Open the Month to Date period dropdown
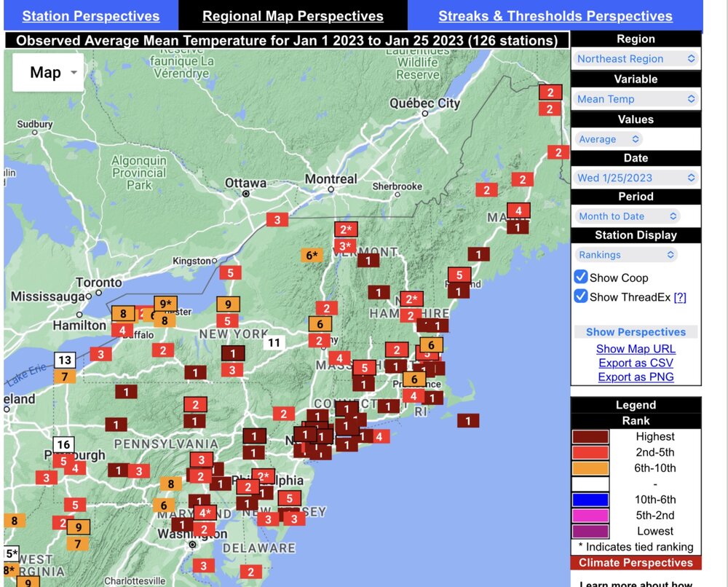This screenshot has height=587, width=728. point(628,216)
